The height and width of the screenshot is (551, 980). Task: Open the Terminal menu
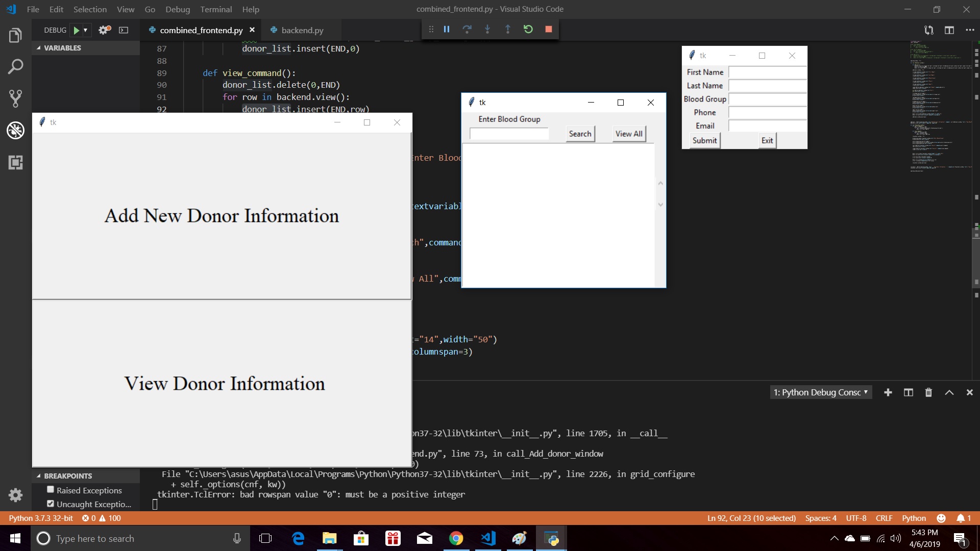[x=216, y=9]
